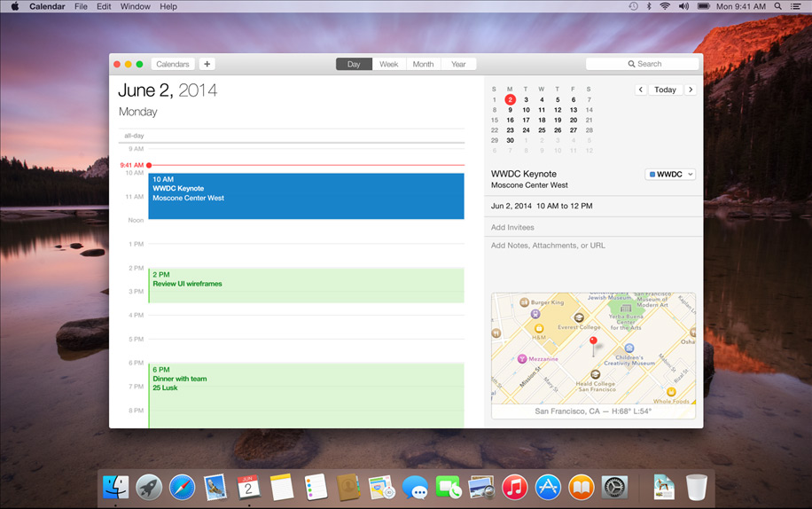Open Messages from the Dock
The height and width of the screenshot is (509, 812).
(416, 488)
